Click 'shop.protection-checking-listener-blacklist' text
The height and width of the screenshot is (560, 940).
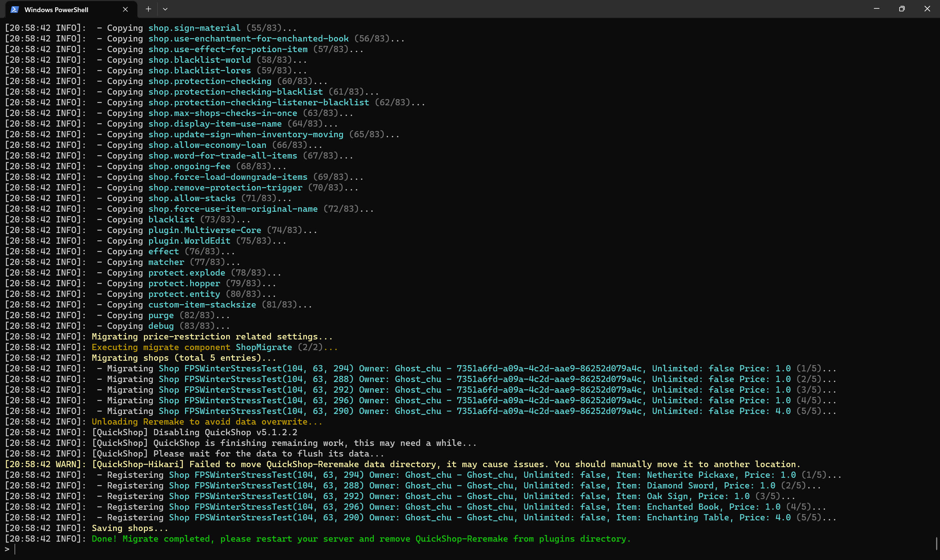[258, 102]
